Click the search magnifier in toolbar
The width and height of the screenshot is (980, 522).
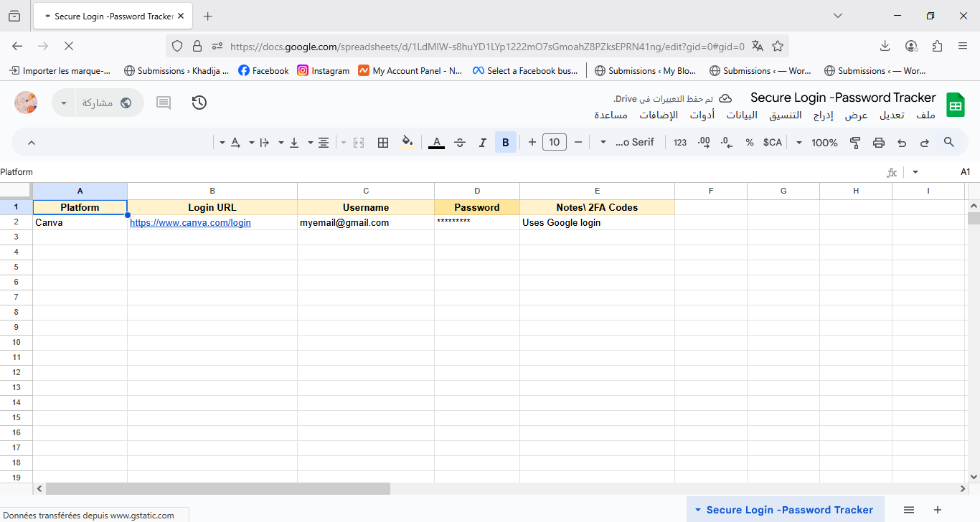[x=949, y=143]
